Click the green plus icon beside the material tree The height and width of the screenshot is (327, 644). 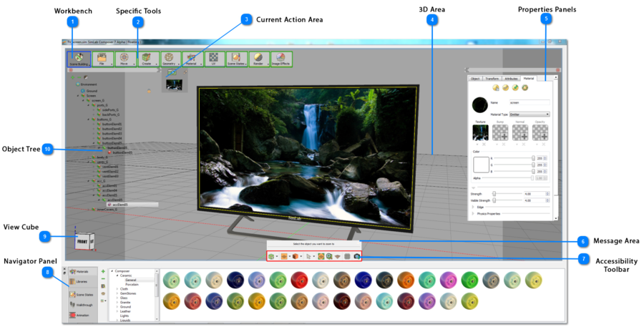tap(104, 271)
